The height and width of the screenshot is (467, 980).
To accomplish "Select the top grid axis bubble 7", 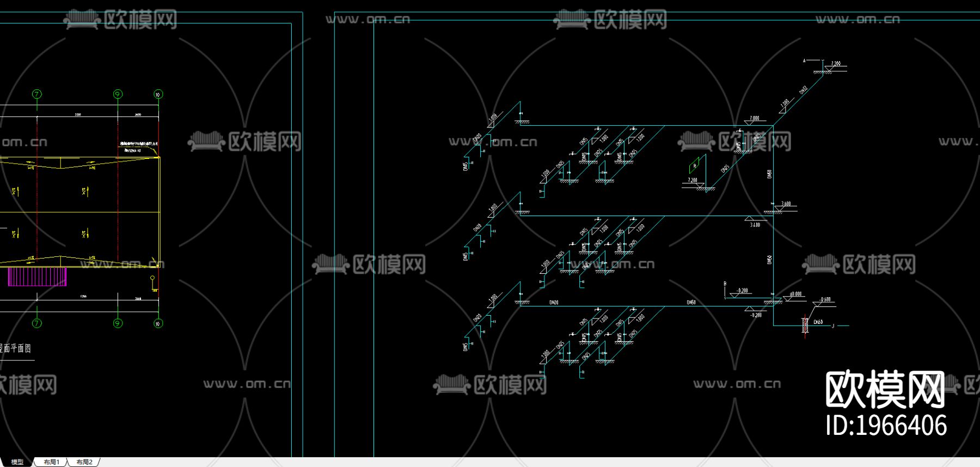I will tap(37, 94).
